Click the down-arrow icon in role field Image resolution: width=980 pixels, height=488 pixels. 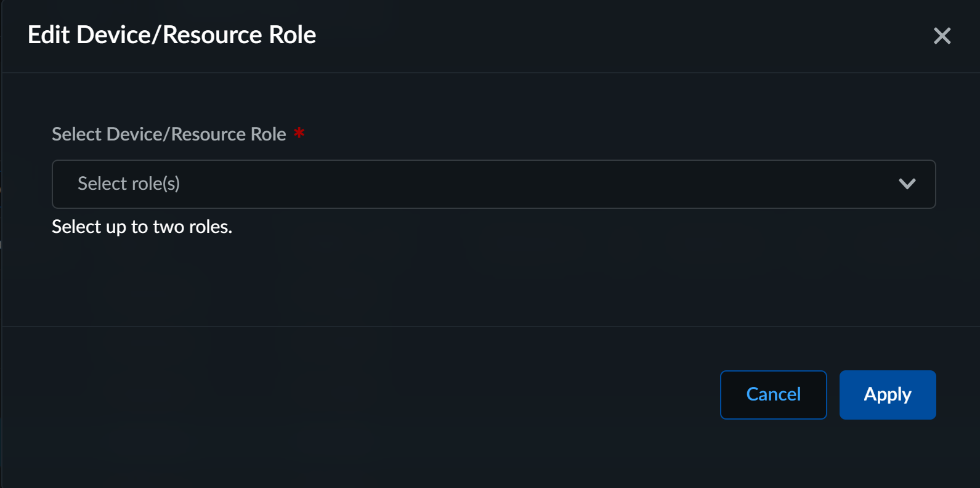click(907, 184)
